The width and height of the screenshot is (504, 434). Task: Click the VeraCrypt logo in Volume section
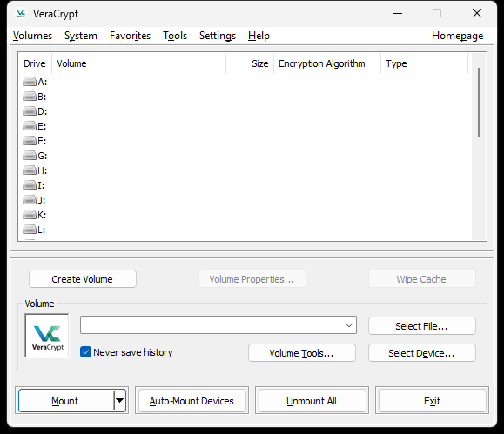(x=47, y=336)
